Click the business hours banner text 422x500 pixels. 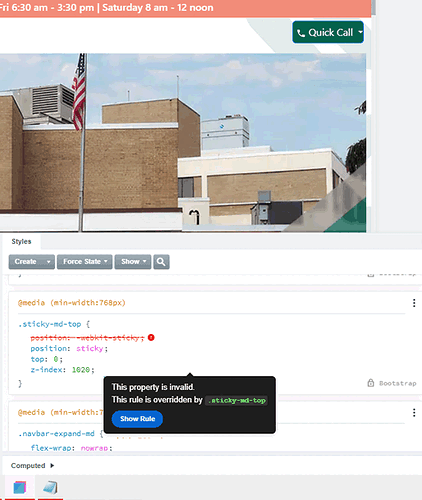point(107,7)
